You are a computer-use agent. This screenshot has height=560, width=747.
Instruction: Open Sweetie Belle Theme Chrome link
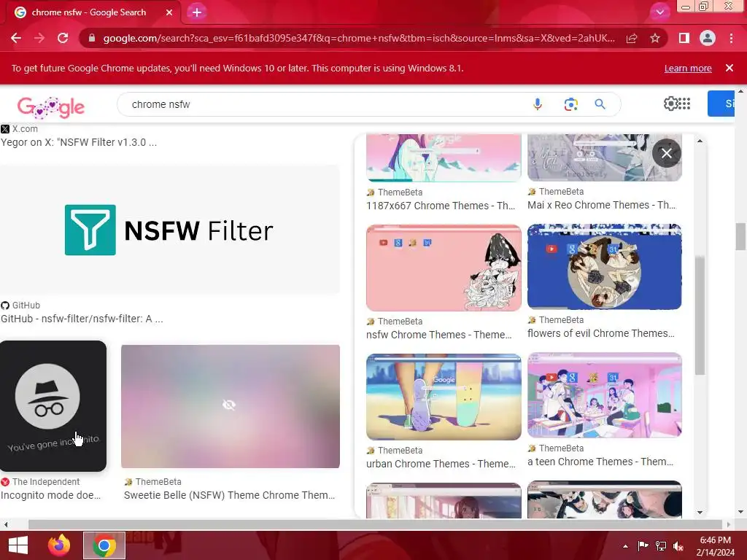pos(229,495)
